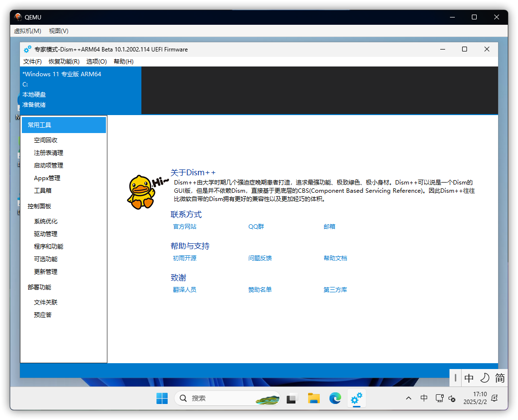The width and height of the screenshot is (518, 420).
Task: Select the 部署功能 category header
Action: pyautogui.click(x=39, y=287)
